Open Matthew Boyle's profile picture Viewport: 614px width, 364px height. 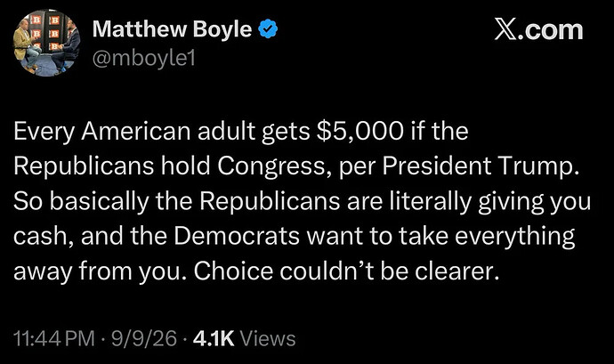coord(46,43)
